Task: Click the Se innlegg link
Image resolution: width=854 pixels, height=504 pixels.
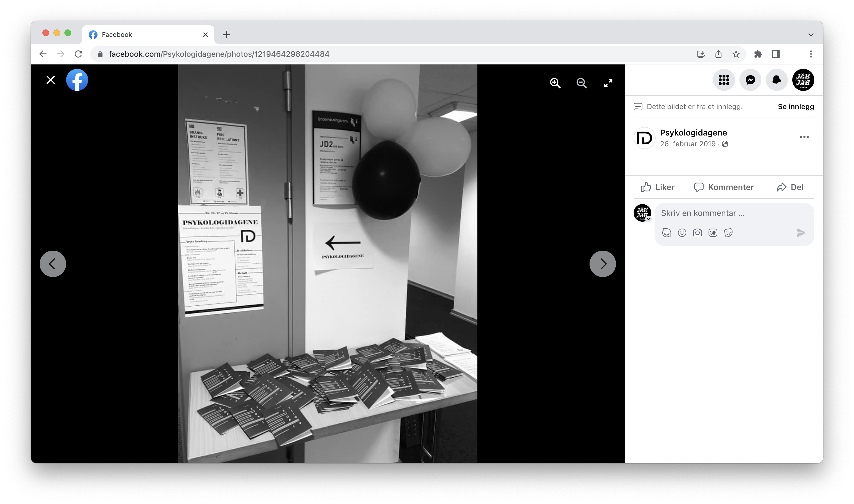Action: (x=796, y=107)
